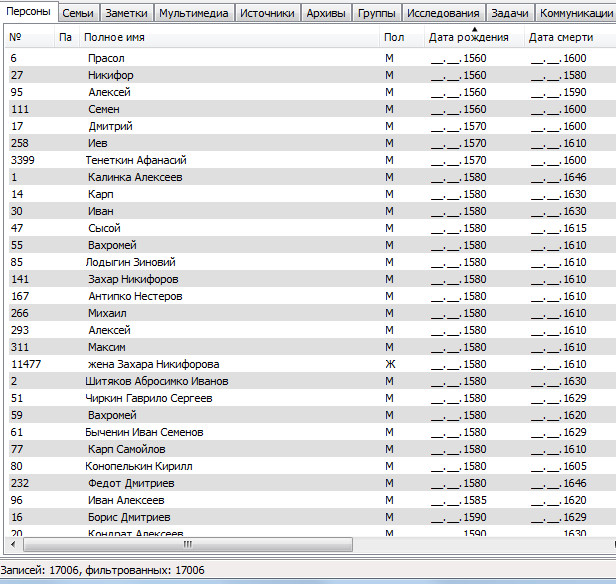Viewport: 616px width, 584px height.
Task: Open the Архивы tab
Action: click(x=326, y=13)
